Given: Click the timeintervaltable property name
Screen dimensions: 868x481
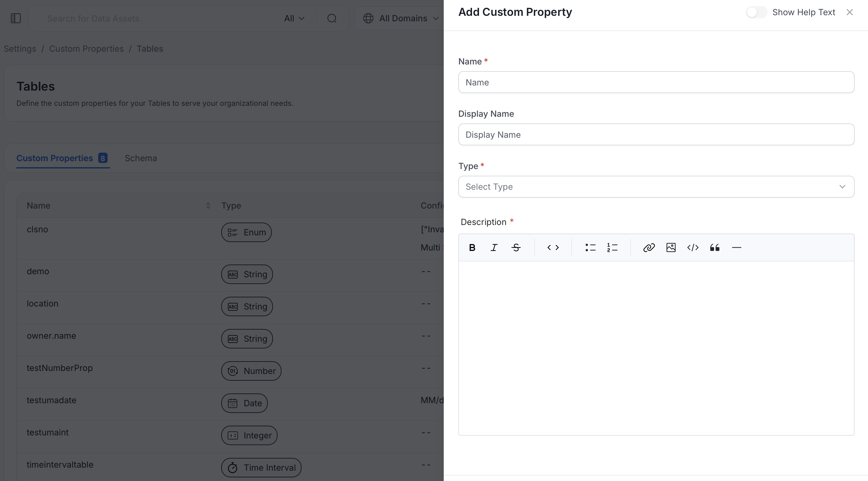Looking at the screenshot, I should pos(60,465).
